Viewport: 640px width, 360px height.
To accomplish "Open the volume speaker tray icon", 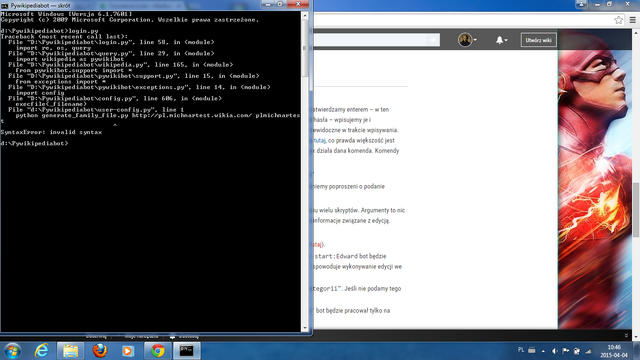I will click(554, 351).
